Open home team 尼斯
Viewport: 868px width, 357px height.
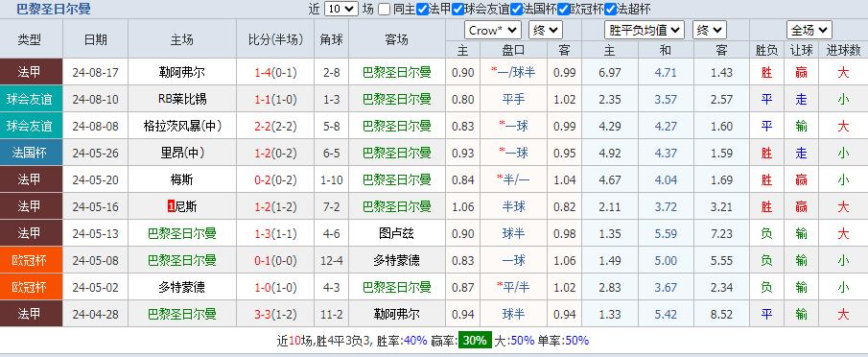(x=185, y=206)
